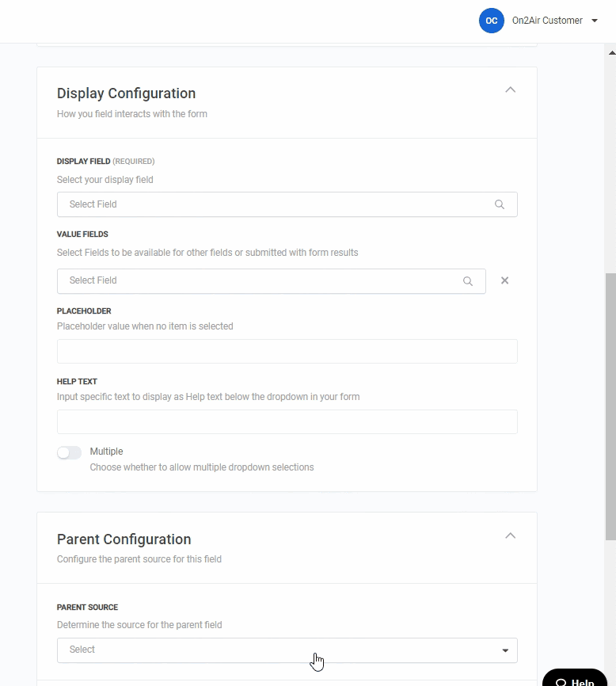Click the Help Text input field
Viewport: 616px width, 686px height.
(287, 422)
